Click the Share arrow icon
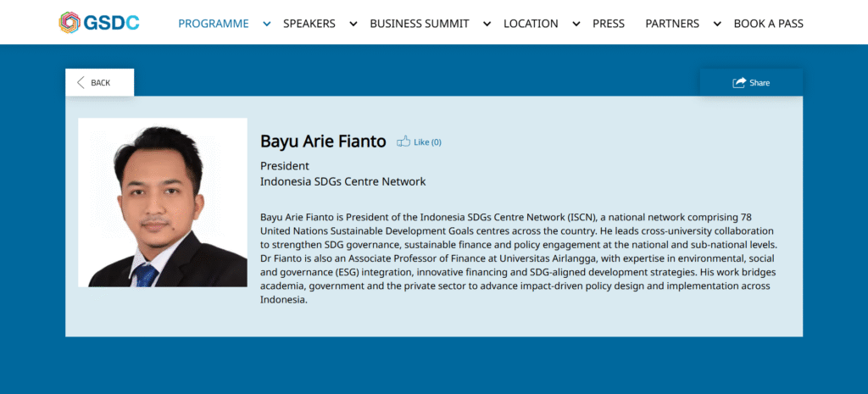 point(739,82)
